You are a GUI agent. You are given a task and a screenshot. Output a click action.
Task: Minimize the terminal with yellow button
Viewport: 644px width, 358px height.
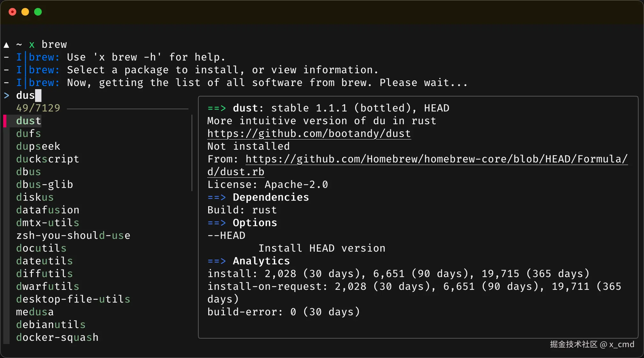pos(25,12)
